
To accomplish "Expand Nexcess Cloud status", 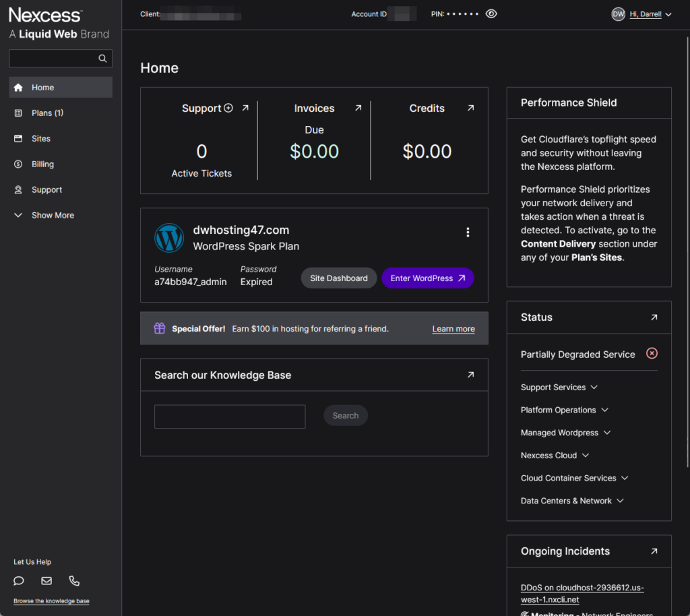I will point(555,456).
